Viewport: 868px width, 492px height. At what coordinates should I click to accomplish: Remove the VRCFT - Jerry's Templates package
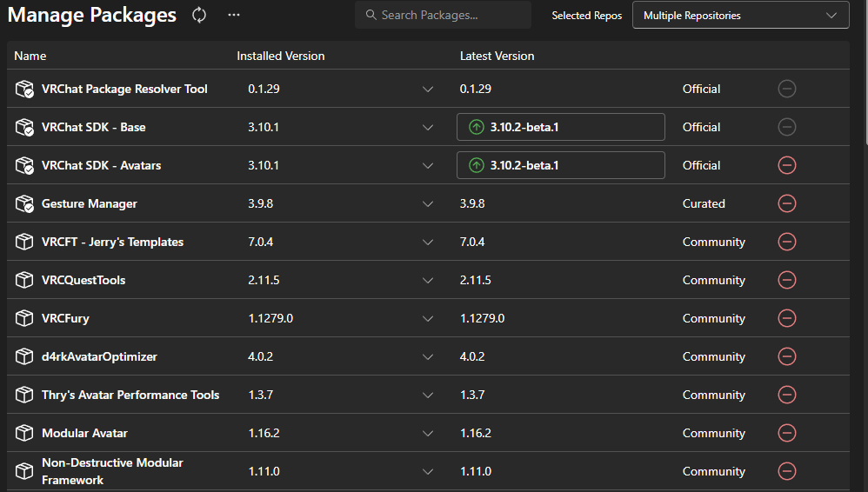tap(786, 242)
